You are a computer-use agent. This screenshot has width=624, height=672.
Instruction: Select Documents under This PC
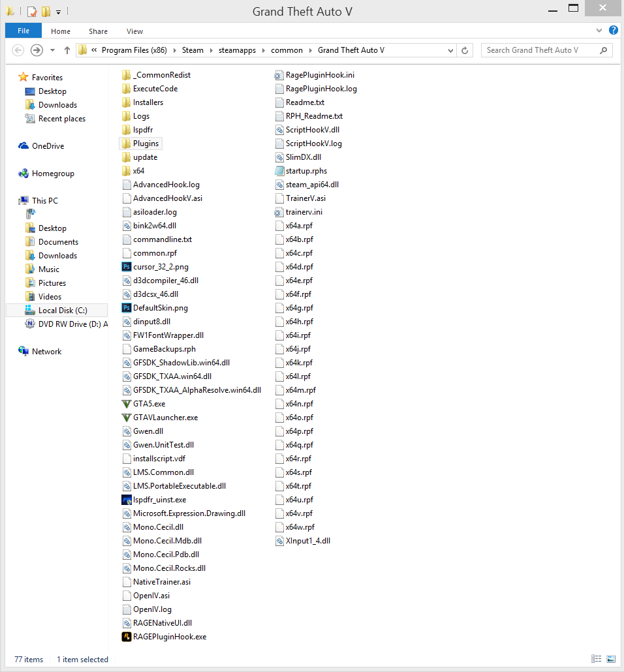pos(58,241)
